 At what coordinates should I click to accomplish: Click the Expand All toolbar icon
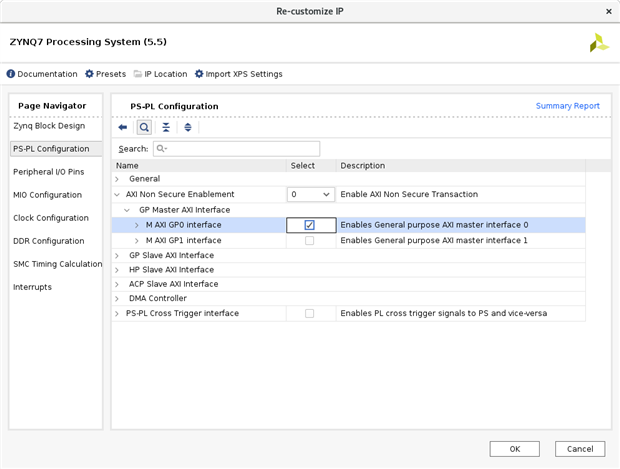point(187,127)
